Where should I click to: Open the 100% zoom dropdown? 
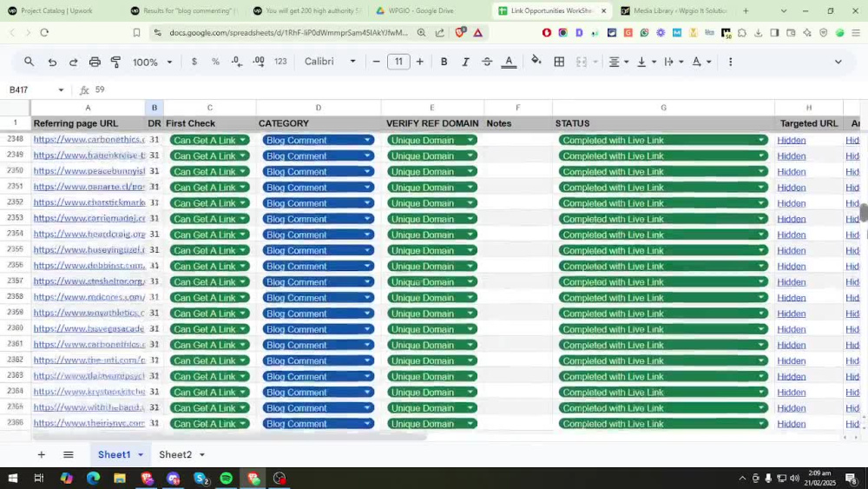[152, 62]
